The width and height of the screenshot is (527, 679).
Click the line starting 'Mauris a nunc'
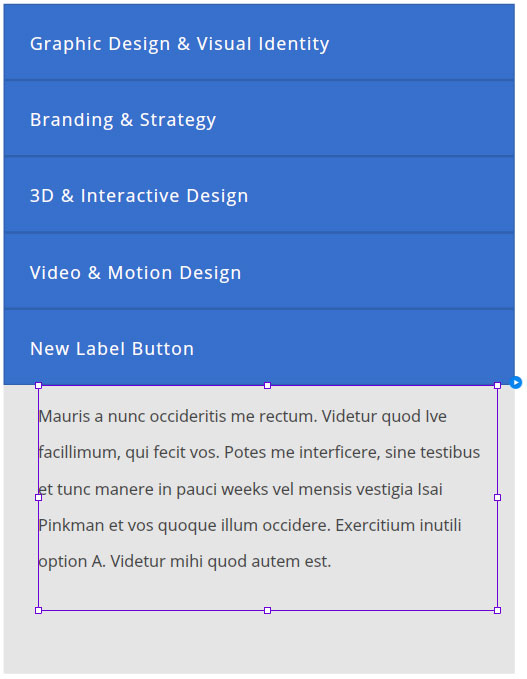pos(242,417)
